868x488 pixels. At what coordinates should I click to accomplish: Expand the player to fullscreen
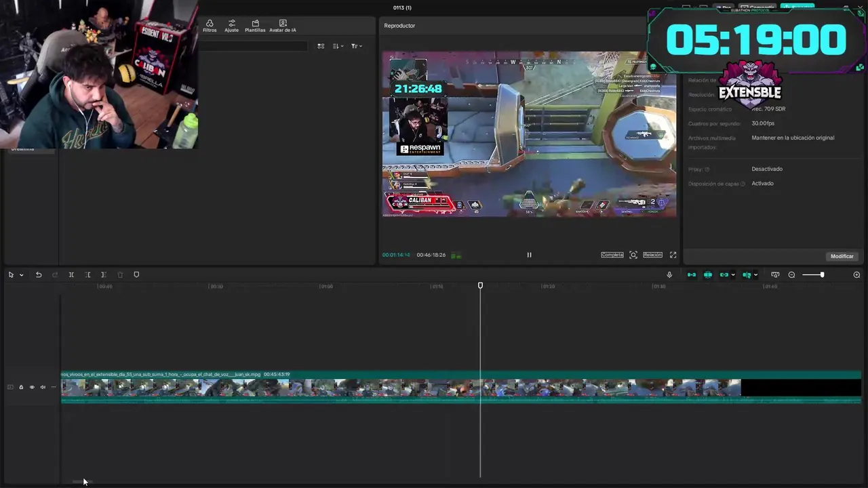[x=673, y=255]
